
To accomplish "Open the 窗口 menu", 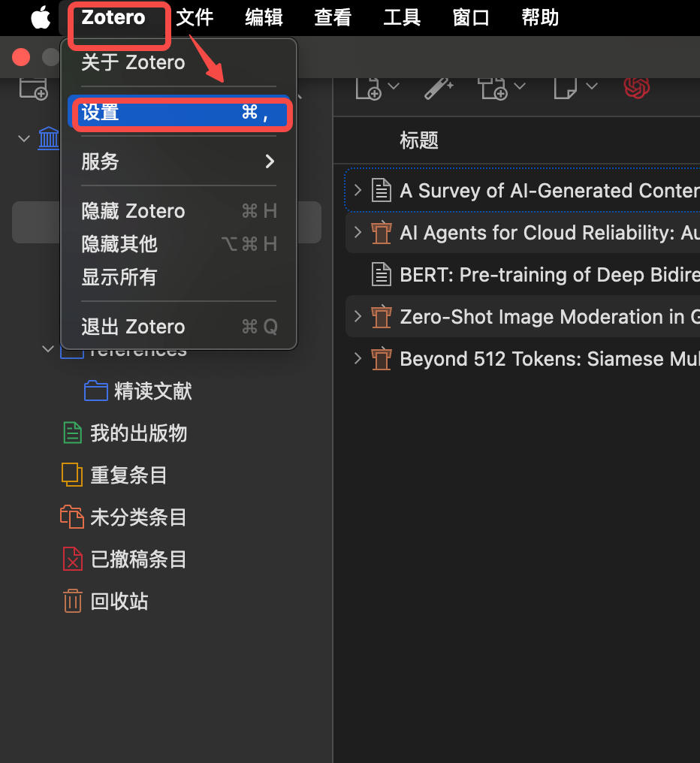I will pyautogui.click(x=471, y=18).
